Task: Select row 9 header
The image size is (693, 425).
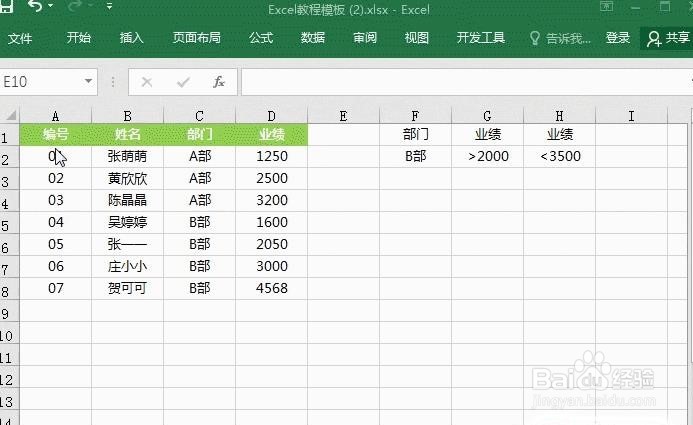Action: point(9,311)
